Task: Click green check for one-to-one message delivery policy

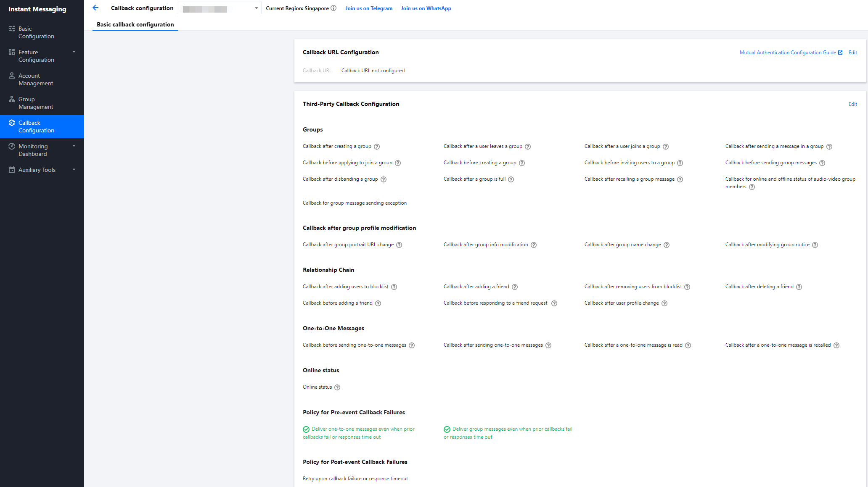Action: click(306, 429)
